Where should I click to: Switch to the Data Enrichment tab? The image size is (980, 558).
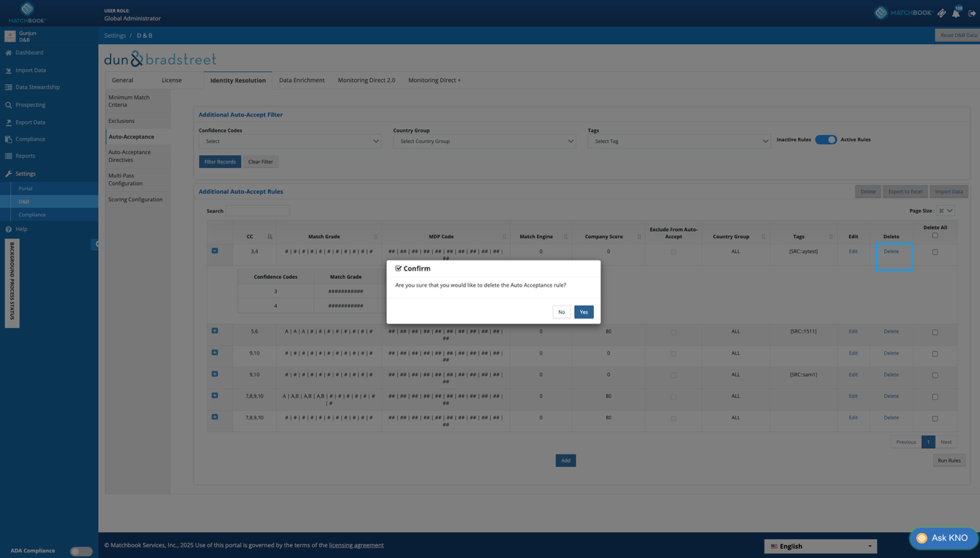point(302,80)
